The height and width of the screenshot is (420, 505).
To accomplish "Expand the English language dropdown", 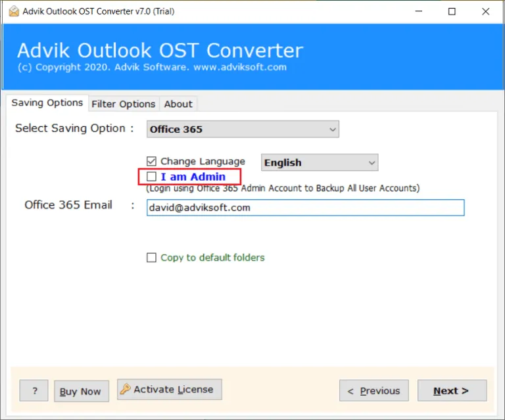I will 320,162.
